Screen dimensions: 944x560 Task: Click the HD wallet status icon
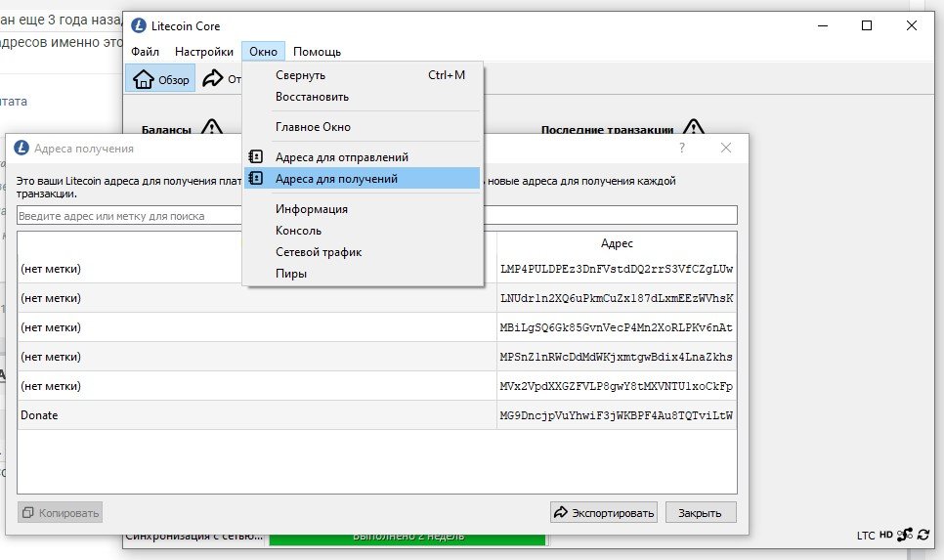pos(885,535)
